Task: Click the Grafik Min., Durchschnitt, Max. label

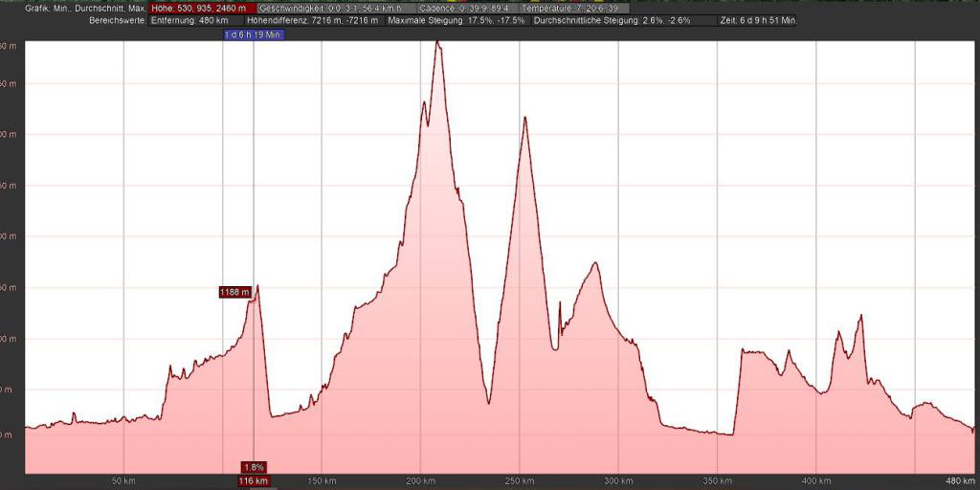Action: (x=86, y=8)
